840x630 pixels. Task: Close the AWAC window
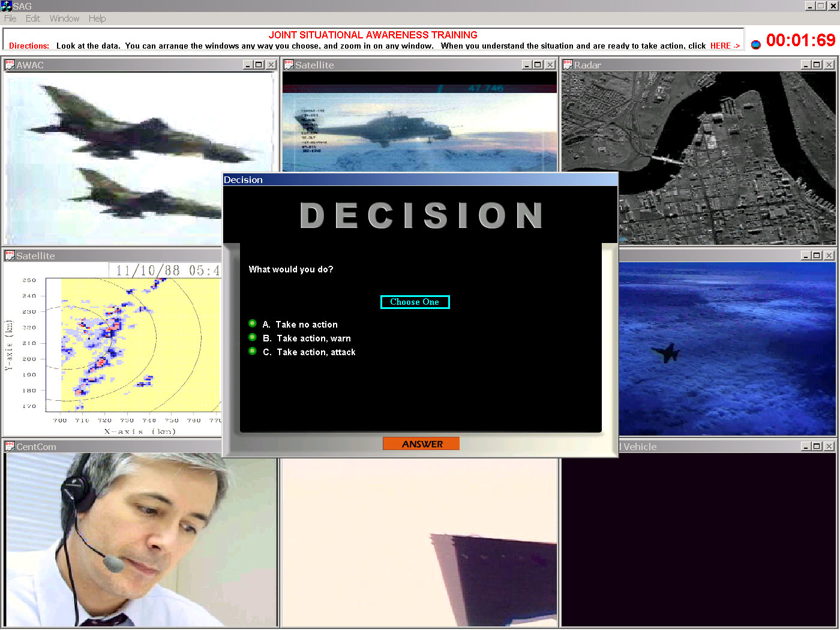point(271,65)
